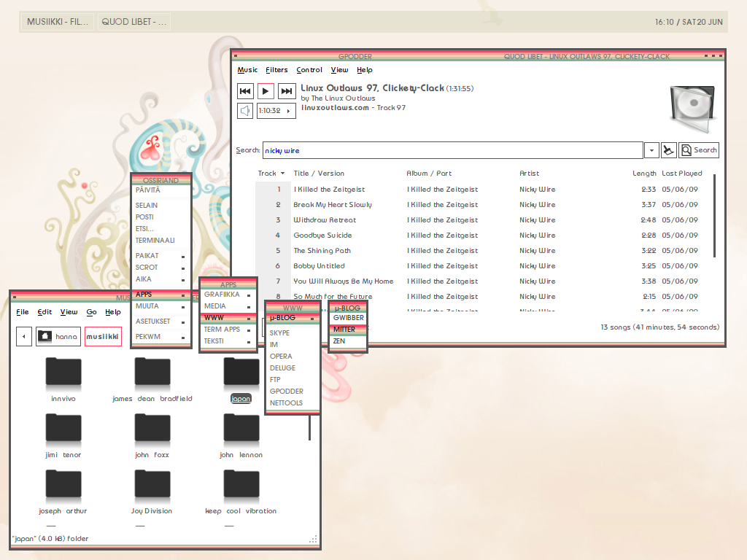The height and width of the screenshot is (560, 747).
Task: Play the current Quod Libet track
Action: 266,91
